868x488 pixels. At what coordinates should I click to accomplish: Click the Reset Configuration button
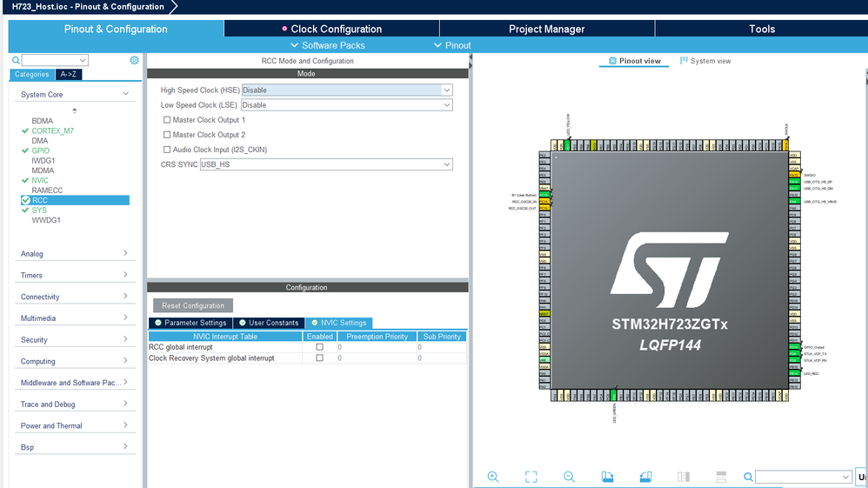click(x=192, y=305)
